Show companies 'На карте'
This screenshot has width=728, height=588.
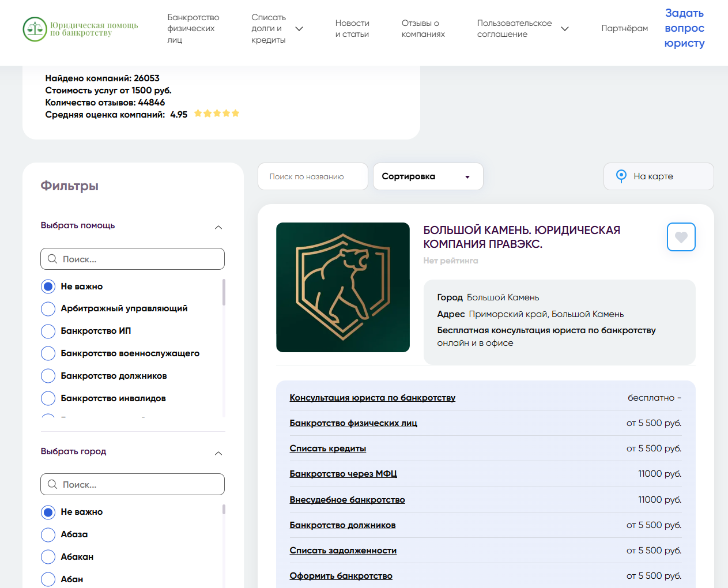(x=659, y=176)
